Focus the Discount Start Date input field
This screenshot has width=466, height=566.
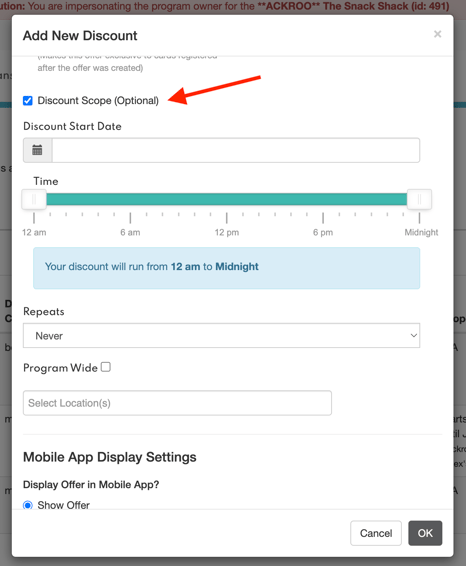pos(236,150)
